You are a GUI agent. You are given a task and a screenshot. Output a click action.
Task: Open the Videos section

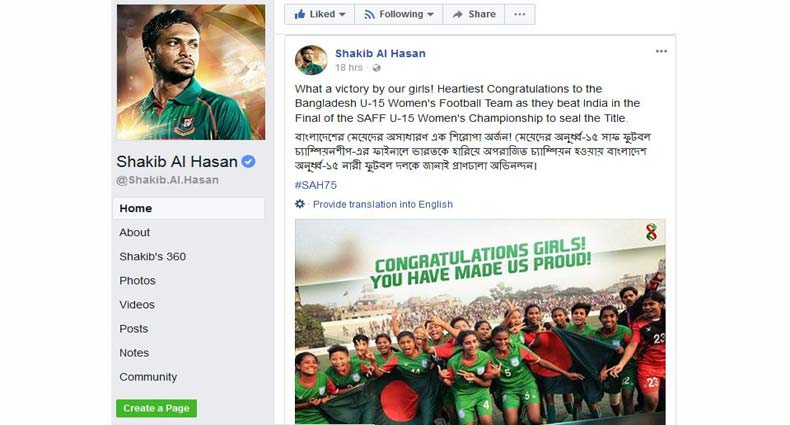click(137, 304)
